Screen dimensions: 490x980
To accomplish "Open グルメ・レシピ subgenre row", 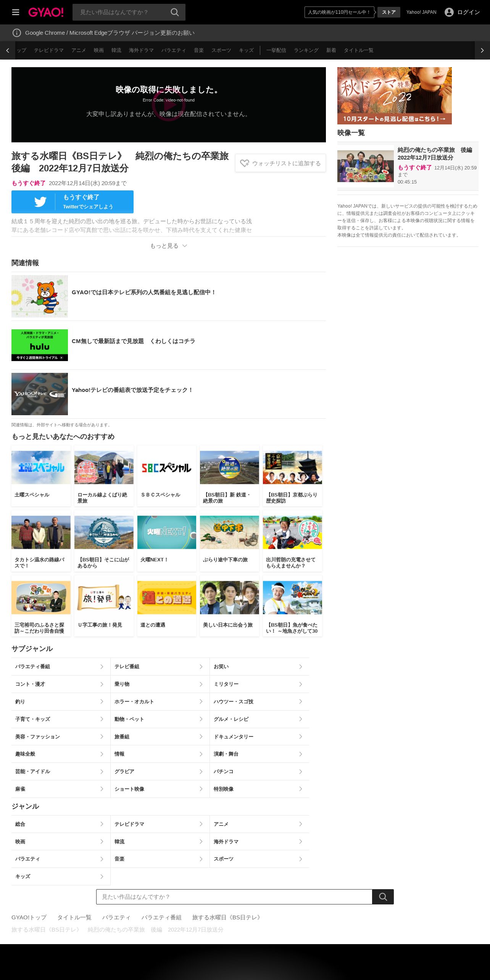I will (x=260, y=719).
